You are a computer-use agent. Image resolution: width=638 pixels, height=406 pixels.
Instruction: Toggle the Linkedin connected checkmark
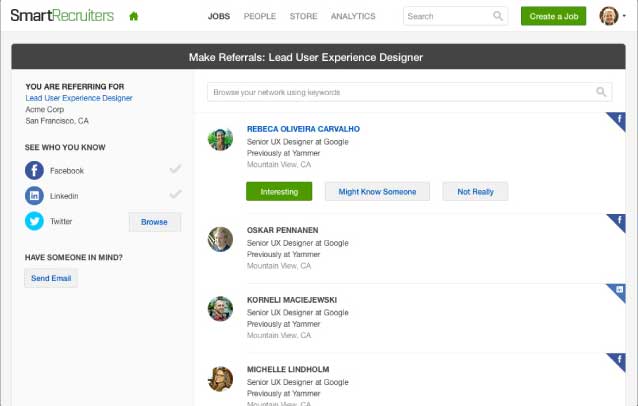tap(175, 194)
